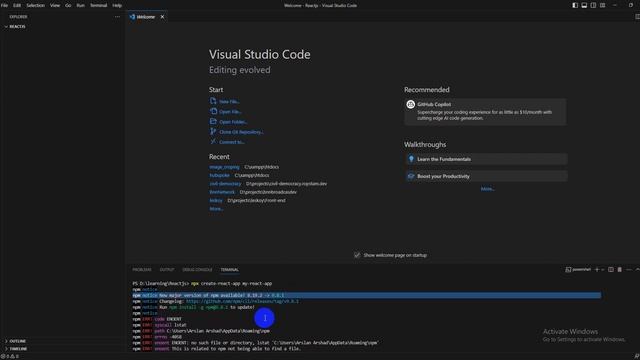Open the Edit menu
Viewport: 640px width, 360px height.
pos(17,5)
